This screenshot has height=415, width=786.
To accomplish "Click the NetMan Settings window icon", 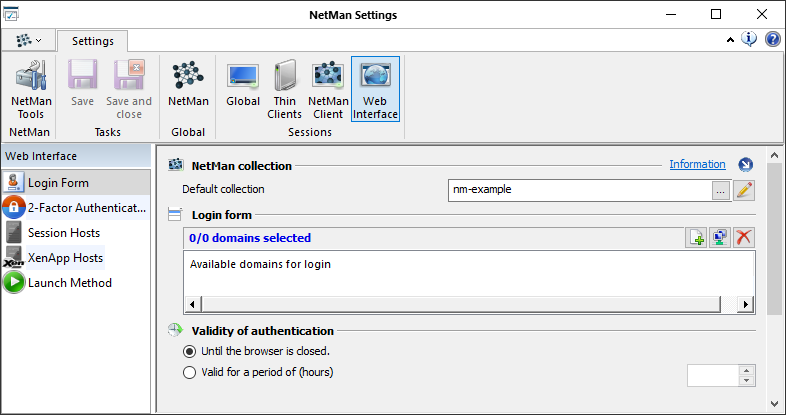I will click(x=11, y=14).
